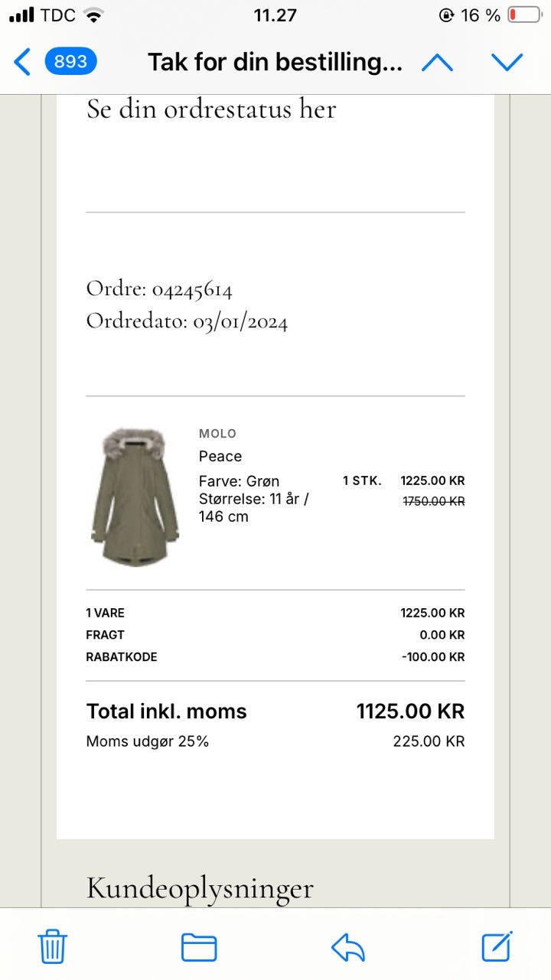Open the 'Se din ordrestatus her' link
This screenshot has width=551, height=980.
[x=211, y=109]
